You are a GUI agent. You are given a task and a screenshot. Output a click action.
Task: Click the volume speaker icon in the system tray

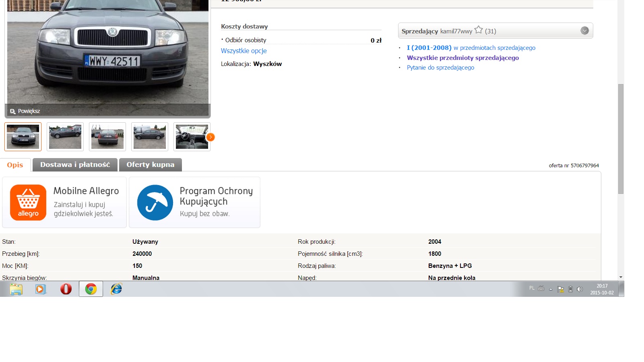(580, 289)
